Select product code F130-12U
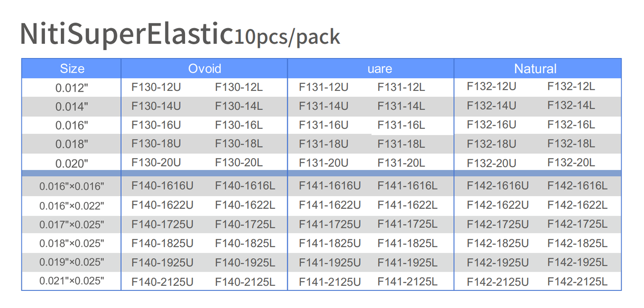Viewport: 644px width, 308px height. coord(156,87)
